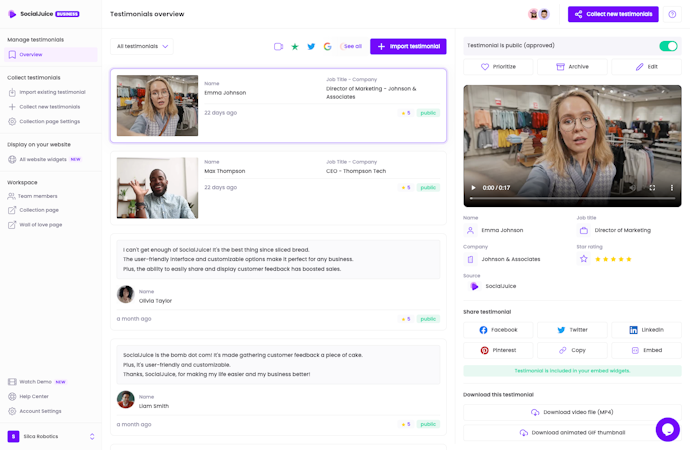Open the All testimonials filter dropdown
This screenshot has height=450, width=690.
point(142,46)
